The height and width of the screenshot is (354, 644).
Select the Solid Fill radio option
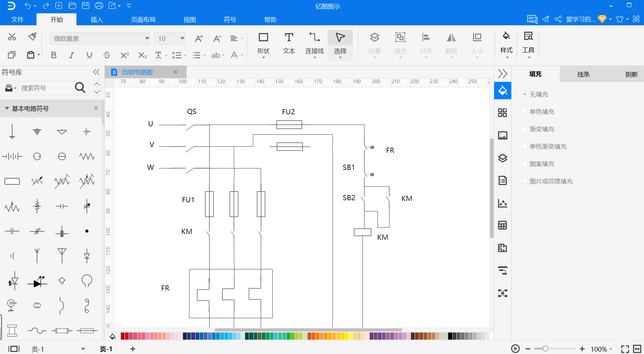tap(525, 112)
